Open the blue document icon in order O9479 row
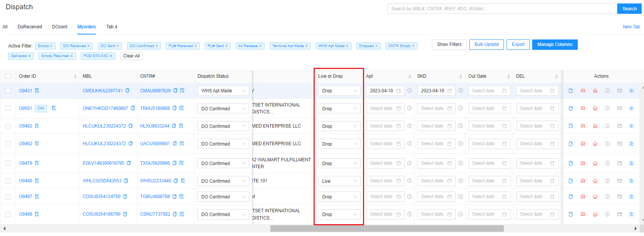 [570, 163]
